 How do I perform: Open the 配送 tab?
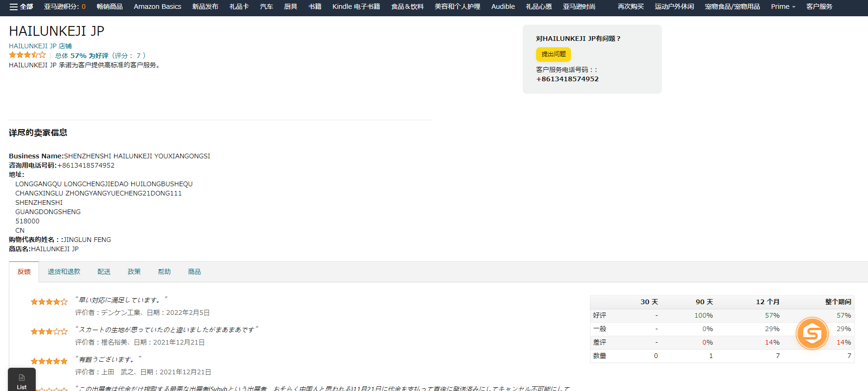coord(104,272)
